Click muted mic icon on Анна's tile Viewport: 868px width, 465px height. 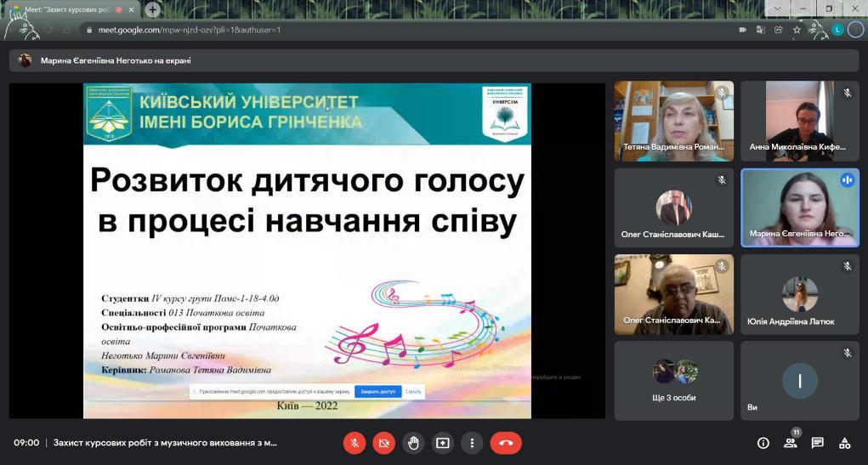point(847,93)
